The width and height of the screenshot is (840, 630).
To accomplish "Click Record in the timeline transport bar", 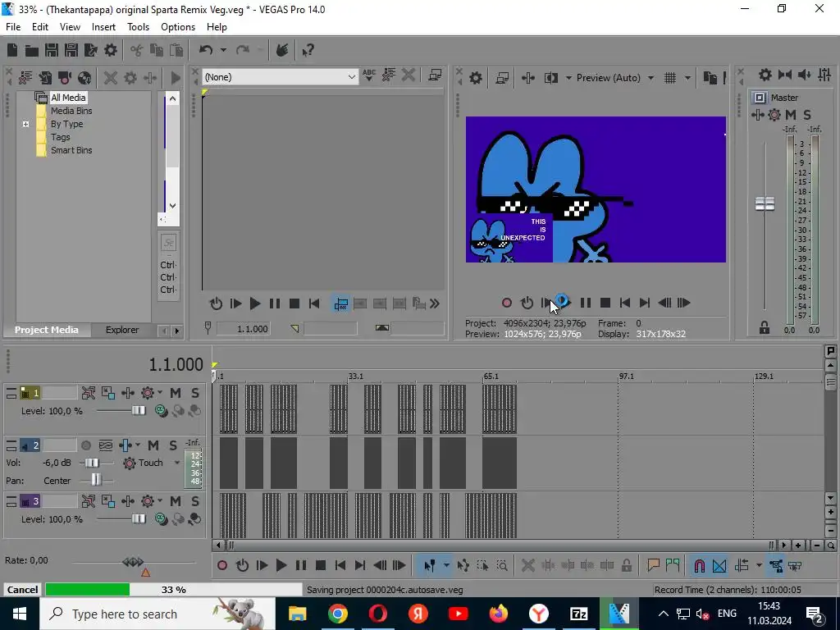I will point(222,565).
